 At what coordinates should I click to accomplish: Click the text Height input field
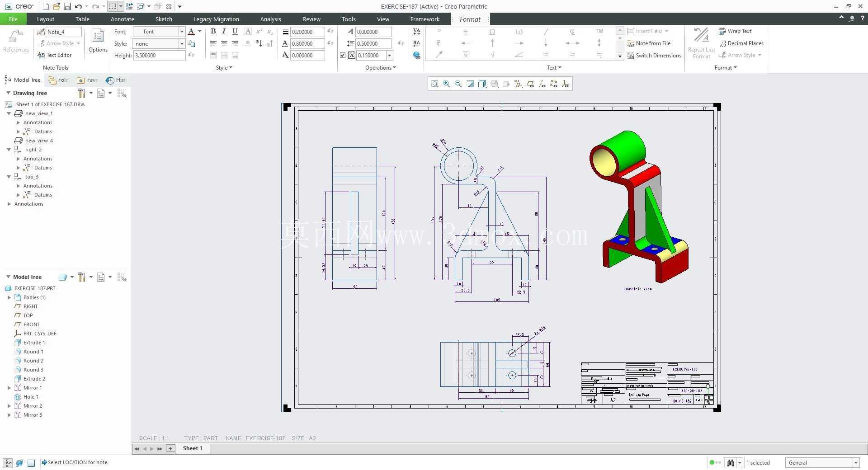[x=159, y=55]
